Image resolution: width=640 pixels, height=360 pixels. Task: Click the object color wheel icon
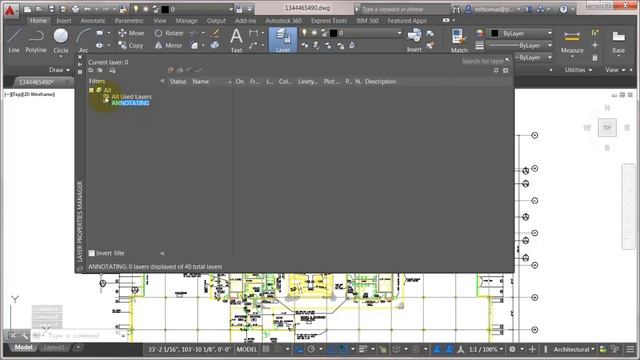pos(480,33)
